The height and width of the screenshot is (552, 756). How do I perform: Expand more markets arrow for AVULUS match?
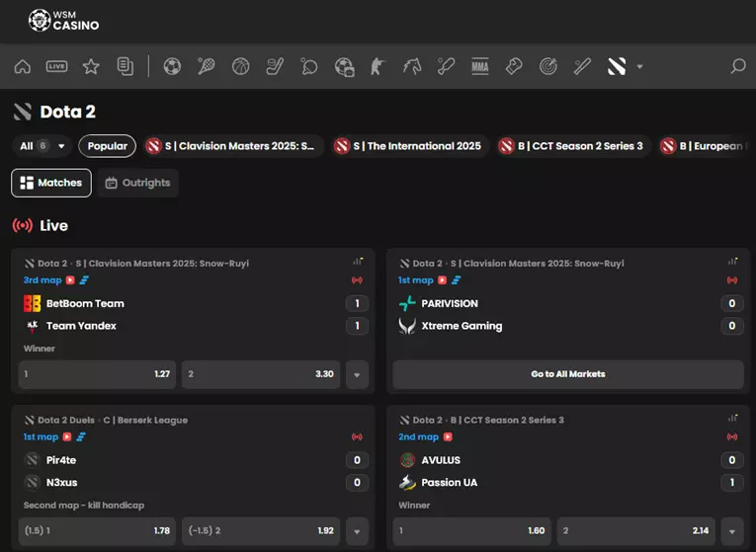click(x=732, y=531)
